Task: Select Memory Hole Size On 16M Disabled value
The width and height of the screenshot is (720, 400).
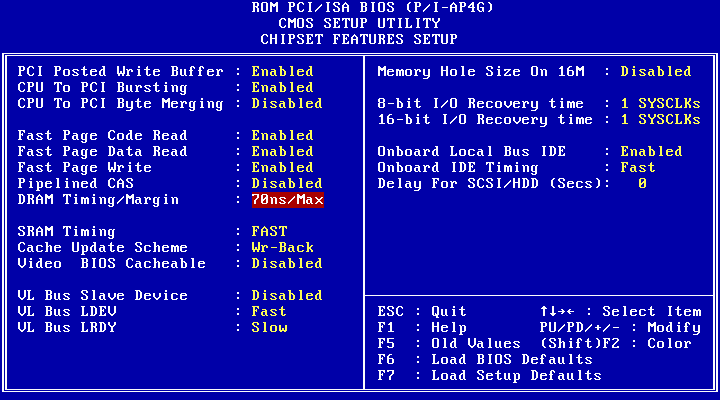Action: (x=656, y=72)
